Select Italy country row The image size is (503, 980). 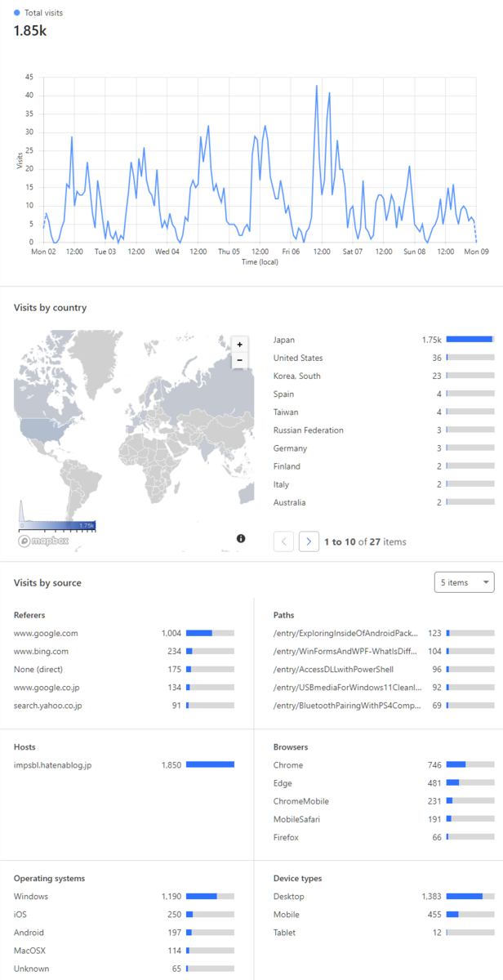(384, 484)
